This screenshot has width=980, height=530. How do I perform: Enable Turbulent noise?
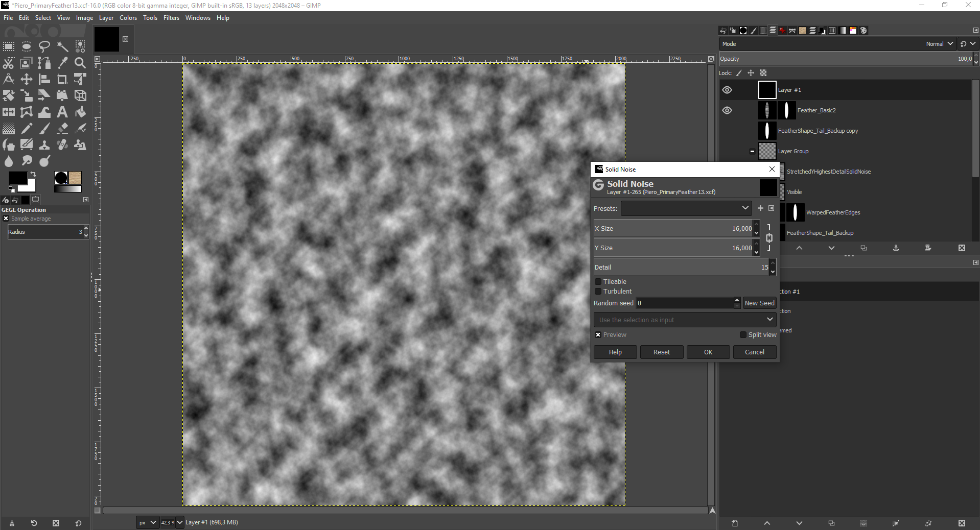pos(598,292)
